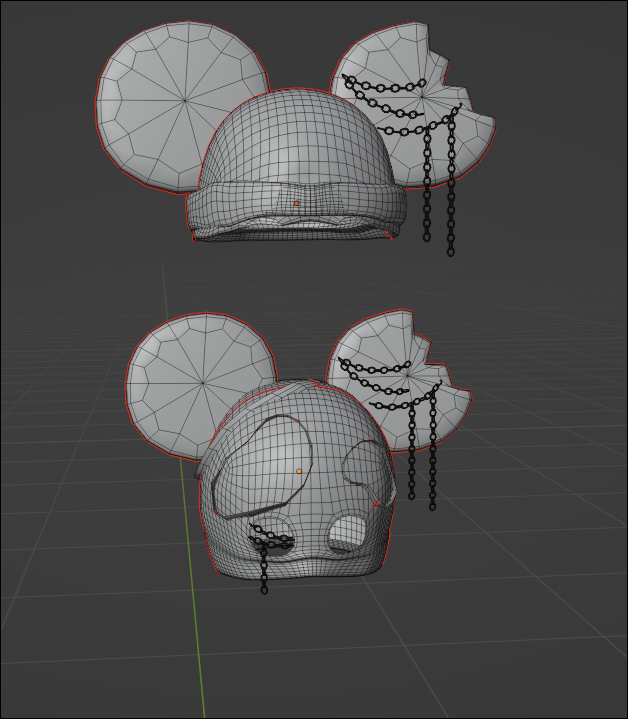Click the open right nostril hole on skull
Image resolution: width=628 pixels, height=719 pixels.
347,531
